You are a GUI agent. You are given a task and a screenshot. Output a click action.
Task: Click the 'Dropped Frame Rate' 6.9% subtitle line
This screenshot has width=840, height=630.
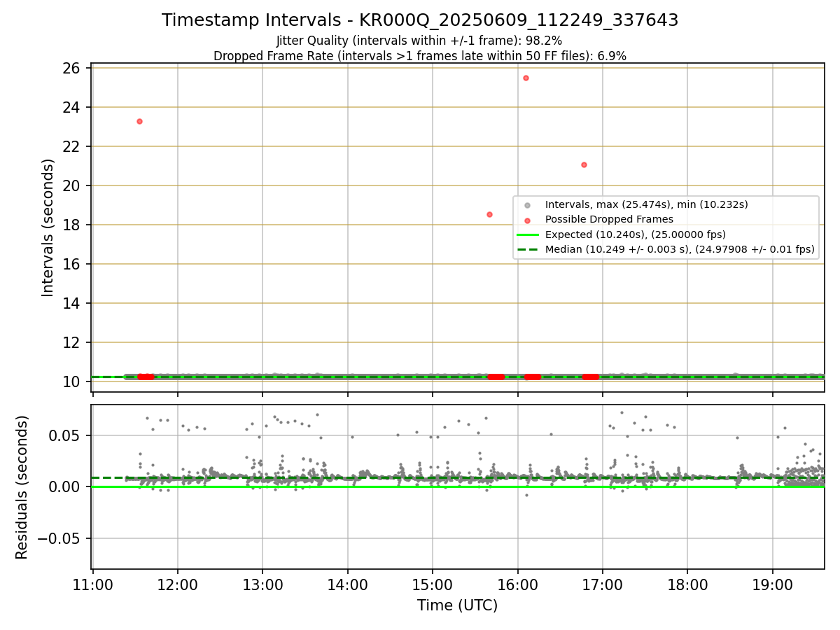pyautogui.click(x=420, y=56)
